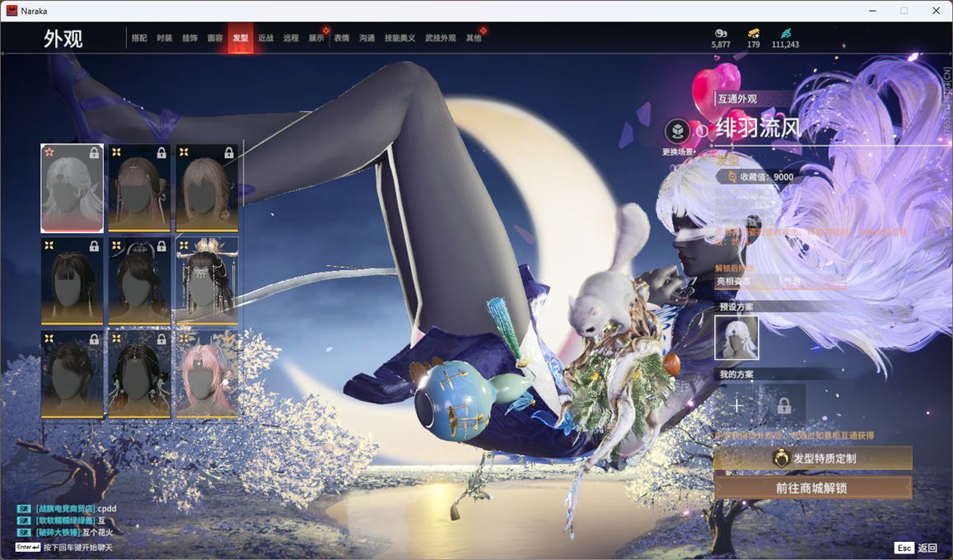
Task: Switch to the 面容 tab
Action: [x=215, y=39]
